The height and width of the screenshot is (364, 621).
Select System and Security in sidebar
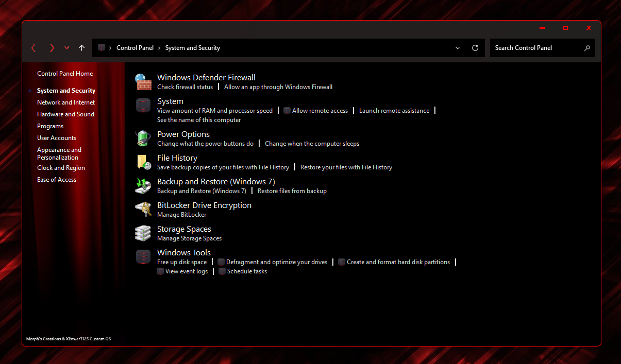click(66, 91)
